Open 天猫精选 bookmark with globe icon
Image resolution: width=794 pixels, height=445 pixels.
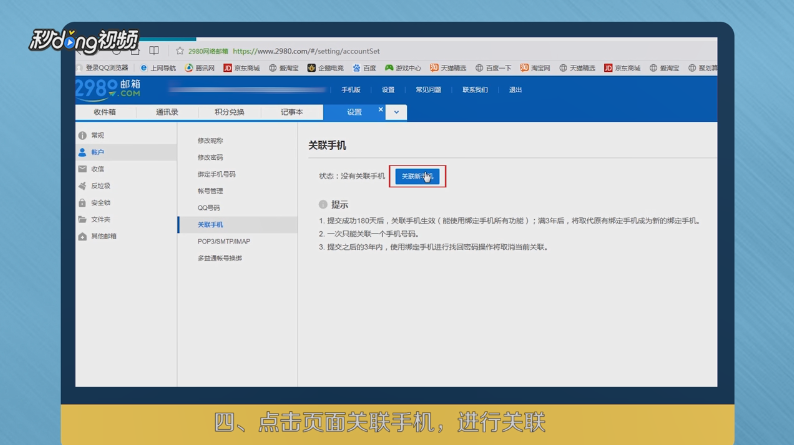pos(577,68)
